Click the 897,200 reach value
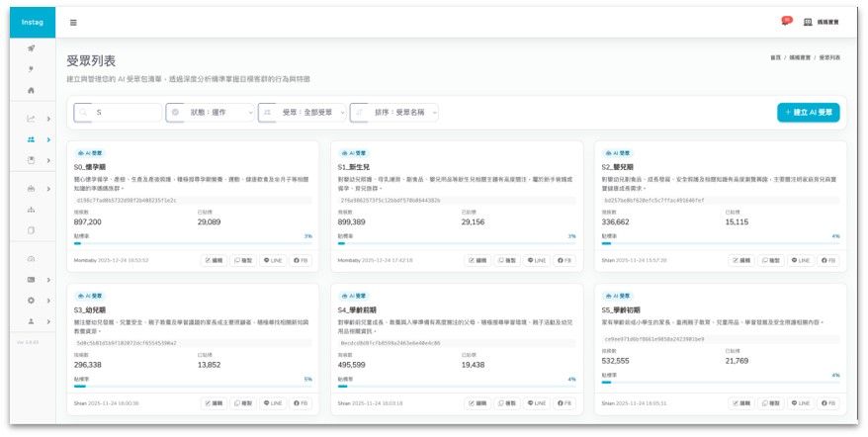 (x=87, y=222)
